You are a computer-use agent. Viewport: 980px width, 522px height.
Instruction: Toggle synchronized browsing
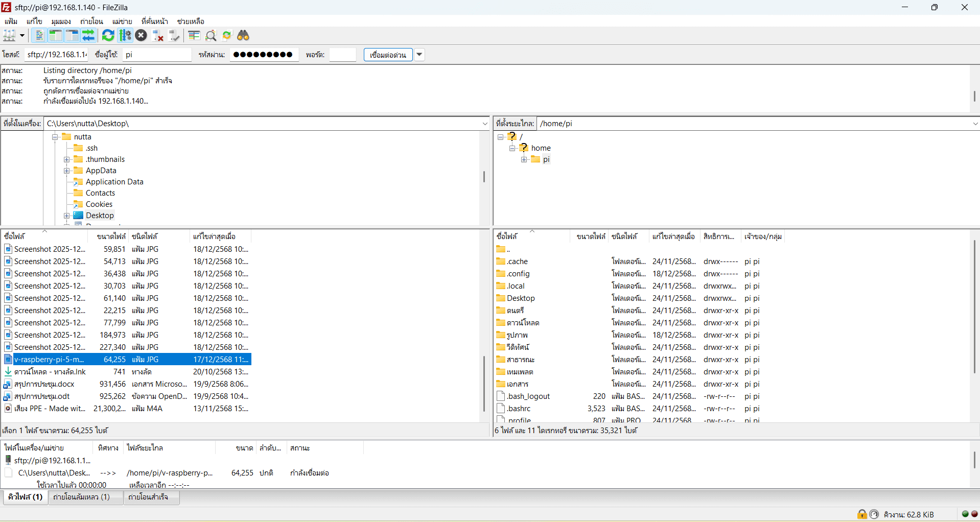pos(227,35)
